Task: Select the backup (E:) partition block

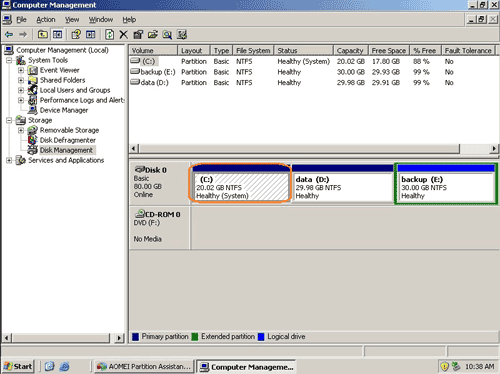Action: tap(446, 183)
